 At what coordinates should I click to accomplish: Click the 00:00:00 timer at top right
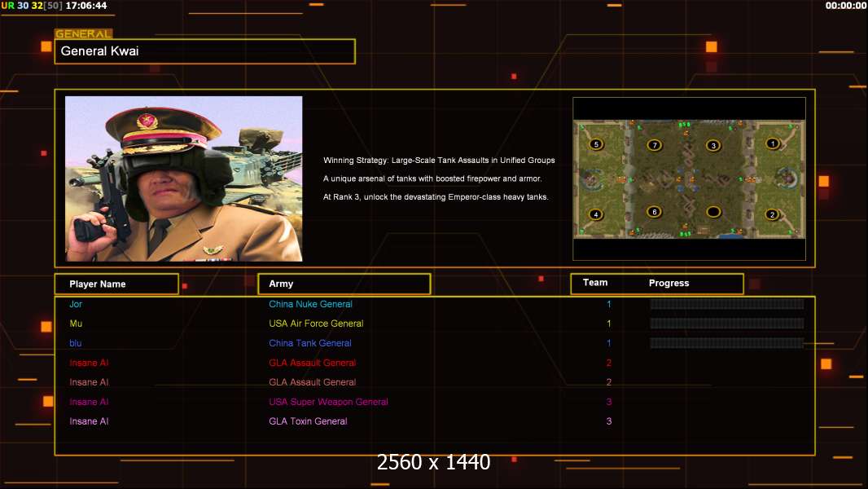point(846,6)
